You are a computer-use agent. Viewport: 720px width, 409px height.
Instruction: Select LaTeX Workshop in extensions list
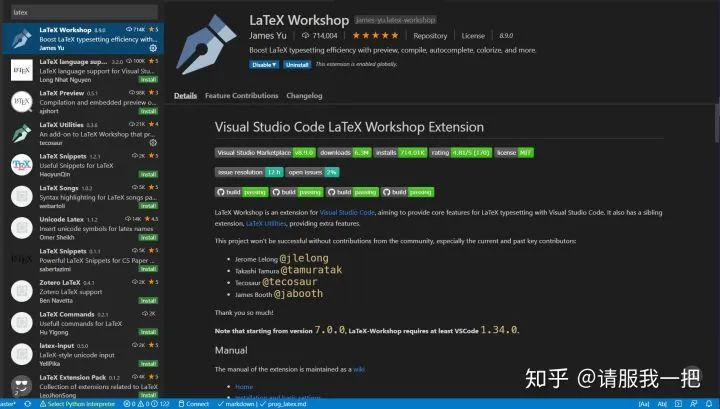tap(83, 39)
